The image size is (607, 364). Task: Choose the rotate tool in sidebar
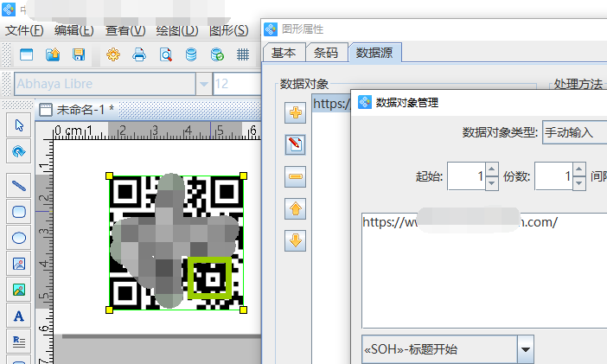click(19, 151)
